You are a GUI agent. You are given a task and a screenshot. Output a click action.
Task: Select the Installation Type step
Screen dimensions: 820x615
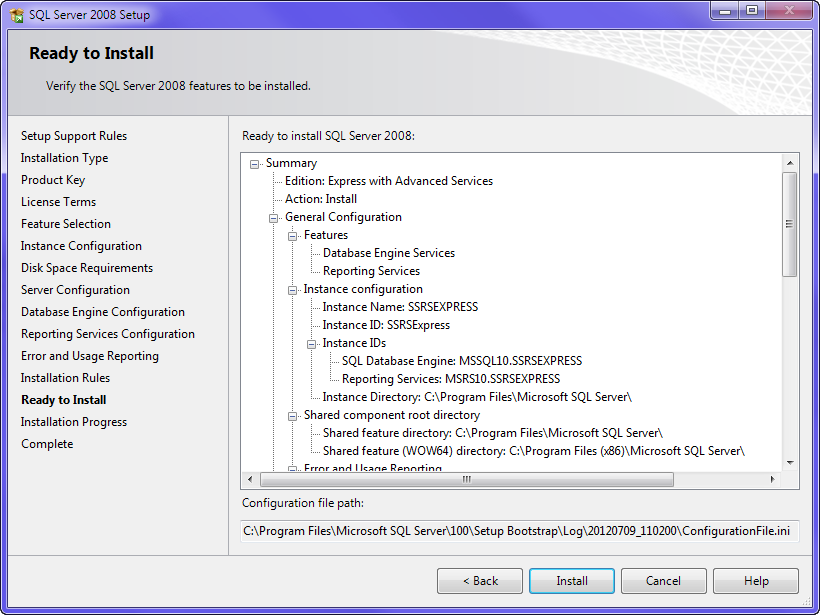point(64,158)
